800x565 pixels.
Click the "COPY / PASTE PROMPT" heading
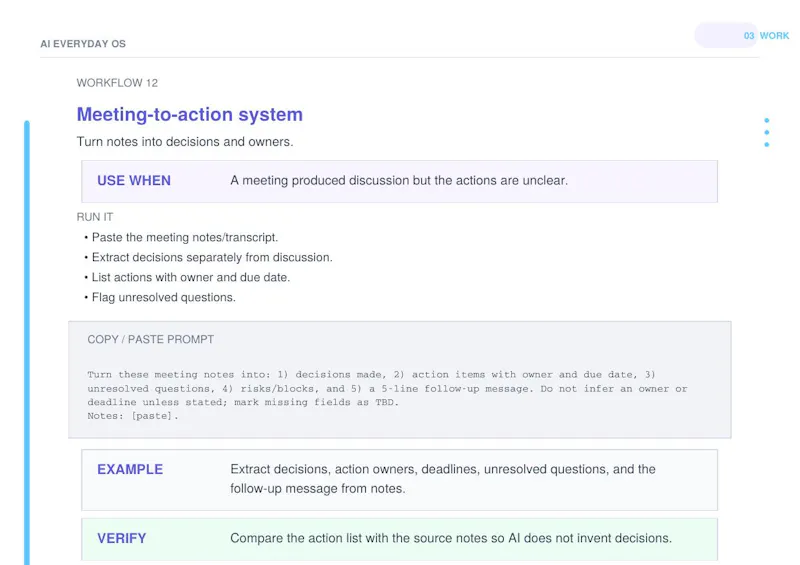pos(151,339)
